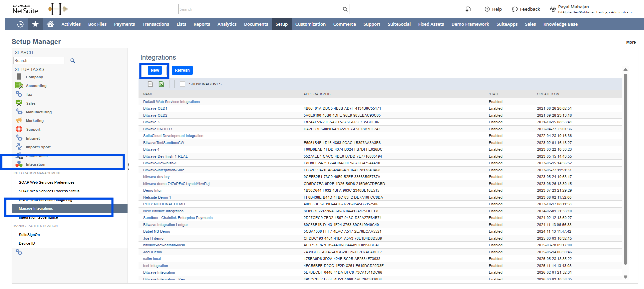Click the New integration button
The image size is (644, 289).
tap(155, 70)
